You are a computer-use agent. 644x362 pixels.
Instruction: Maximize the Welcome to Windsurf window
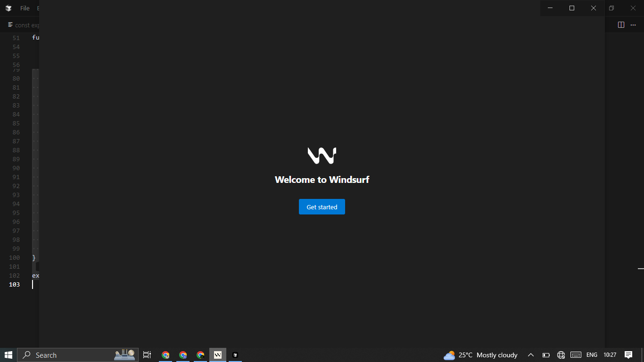coord(572,8)
